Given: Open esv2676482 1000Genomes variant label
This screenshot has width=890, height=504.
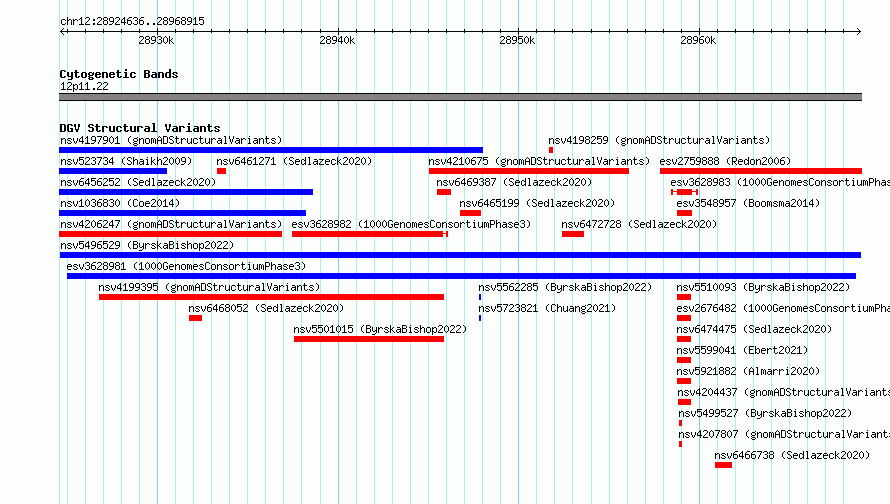Looking at the screenshot, I should click(783, 308).
